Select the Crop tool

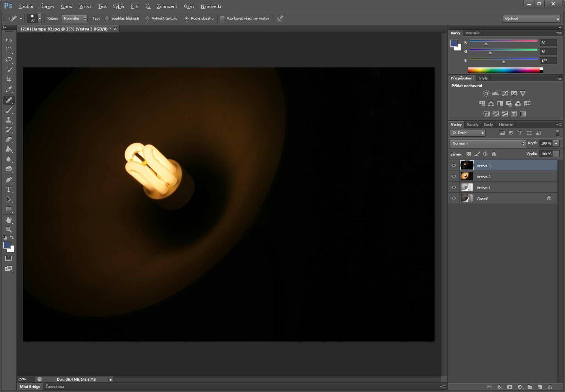coord(8,79)
